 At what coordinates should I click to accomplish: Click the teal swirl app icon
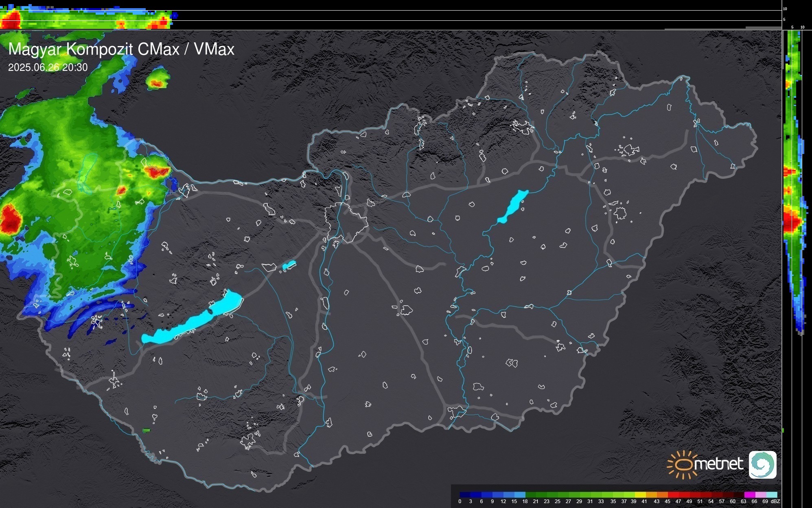coord(762,465)
